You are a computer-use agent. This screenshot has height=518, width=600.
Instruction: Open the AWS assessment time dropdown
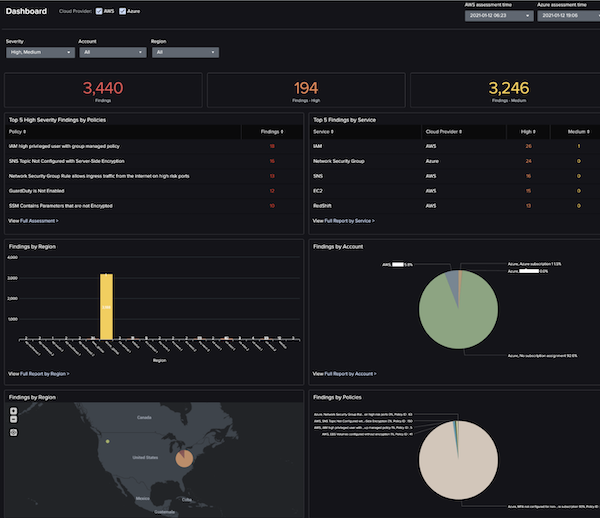(499, 16)
